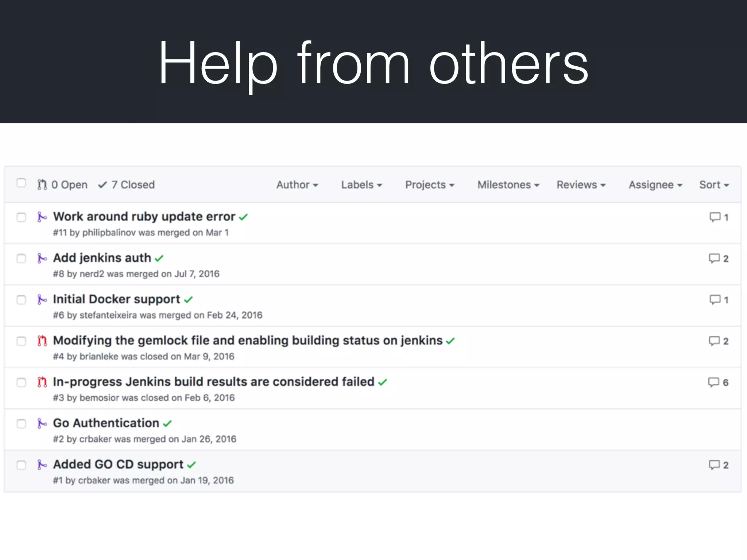The width and height of the screenshot is (747, 560).
Task: Open the Sort dropdown
Action: [x=714, y=185]
